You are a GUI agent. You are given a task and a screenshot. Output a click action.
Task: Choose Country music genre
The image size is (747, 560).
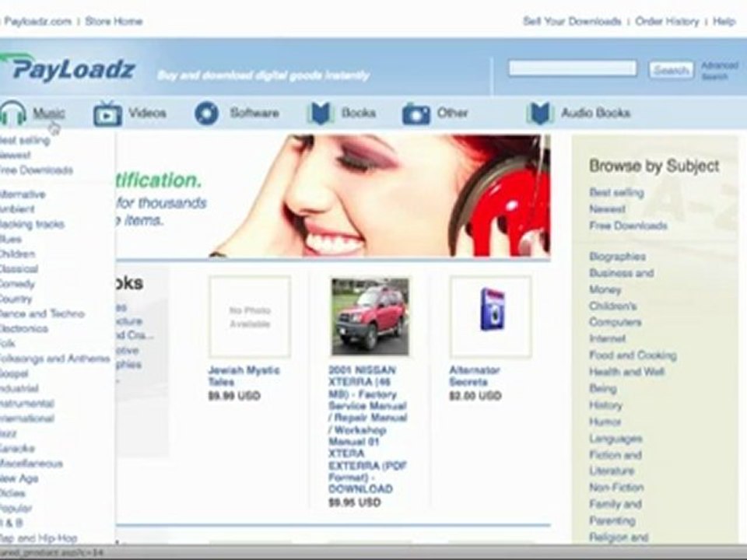(16, 299)
